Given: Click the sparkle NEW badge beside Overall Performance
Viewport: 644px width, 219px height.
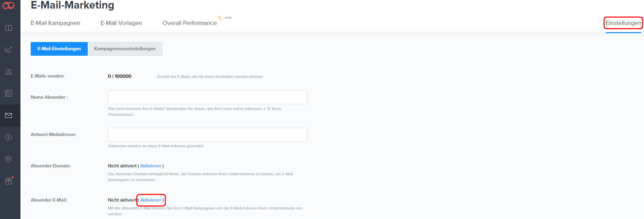Looking at the screenshot, I should point(224,18).
